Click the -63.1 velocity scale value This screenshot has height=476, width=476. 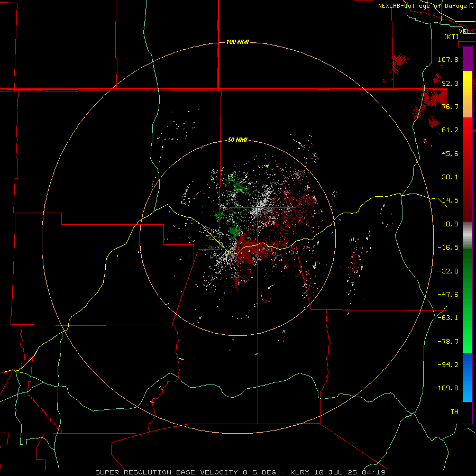tap(448, 318)
